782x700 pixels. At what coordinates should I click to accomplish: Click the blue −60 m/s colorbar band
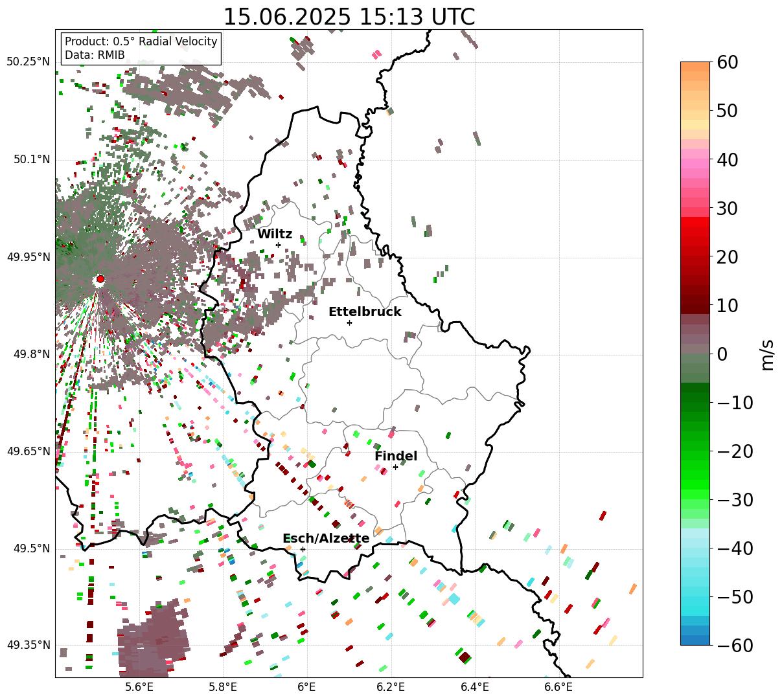click(x=695, y=640)
